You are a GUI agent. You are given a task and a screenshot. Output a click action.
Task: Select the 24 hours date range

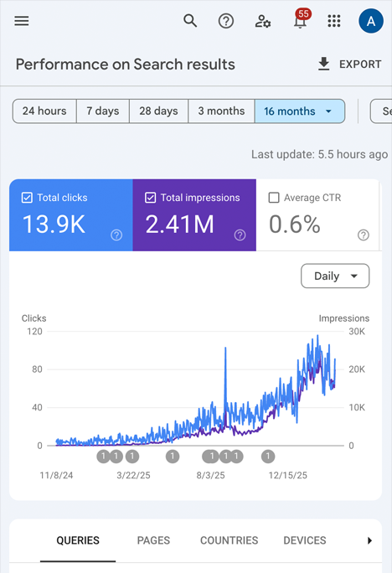pyautogui.click(x=44, y=111)
